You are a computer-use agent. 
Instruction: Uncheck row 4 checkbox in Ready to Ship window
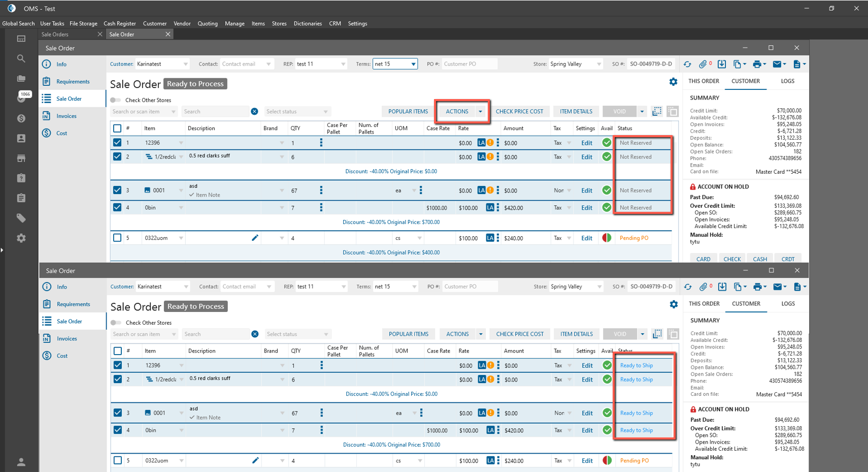coord(118,430)
